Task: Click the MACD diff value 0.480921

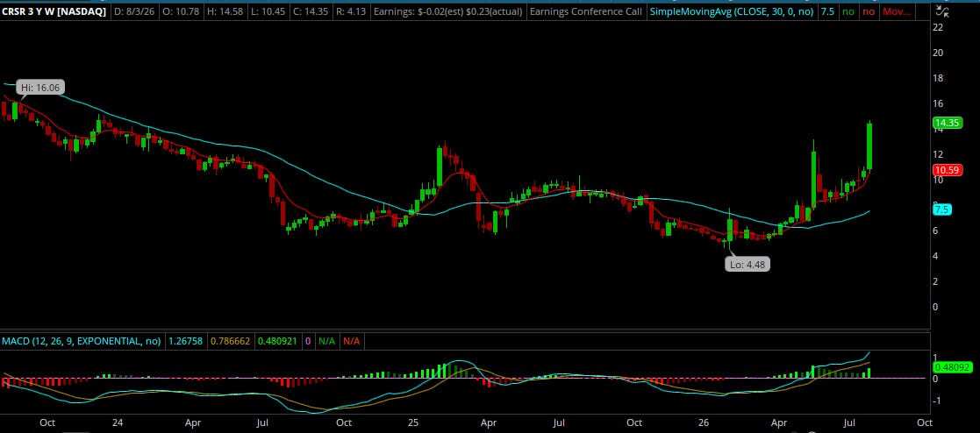Action: 277,341
